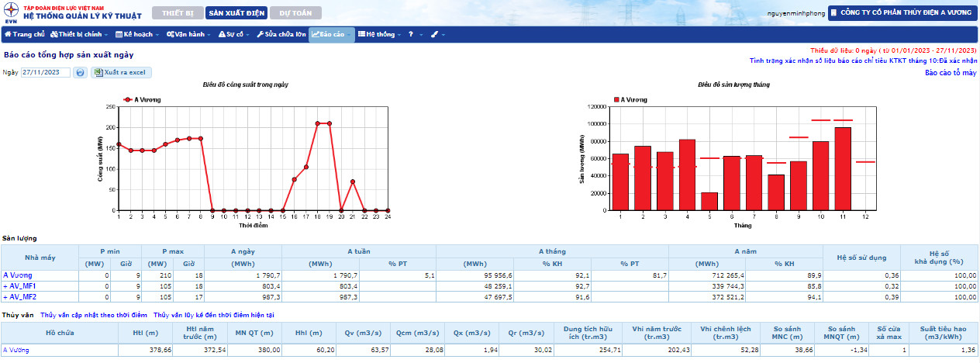Open the question mark help dropdown

coord(414,34)
